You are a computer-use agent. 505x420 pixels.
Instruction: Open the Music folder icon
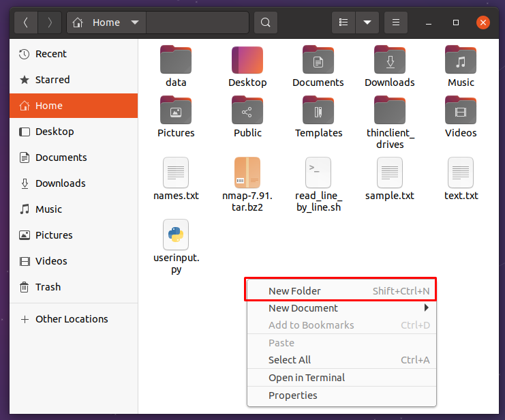pyautogui.click(x=461, y=60)
